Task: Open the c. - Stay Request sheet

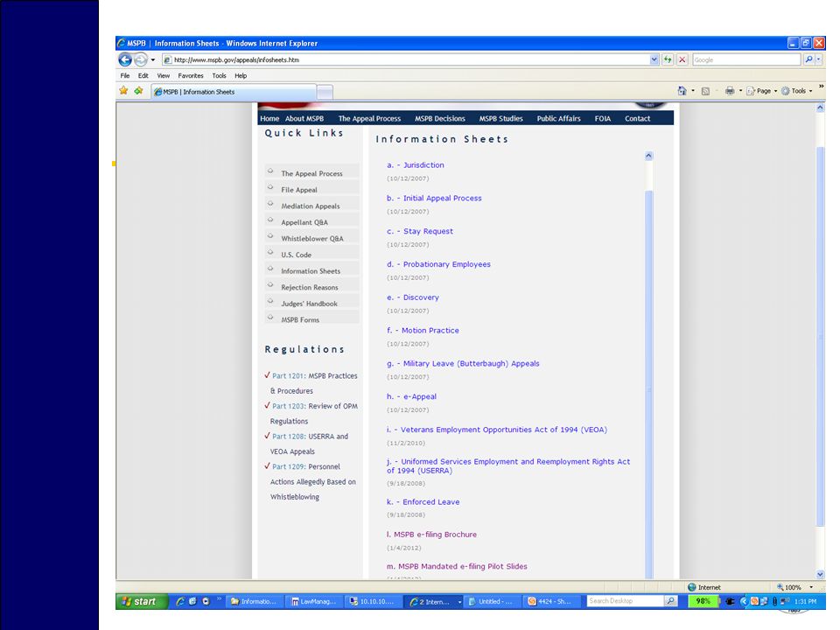Action: pos(419,231)
